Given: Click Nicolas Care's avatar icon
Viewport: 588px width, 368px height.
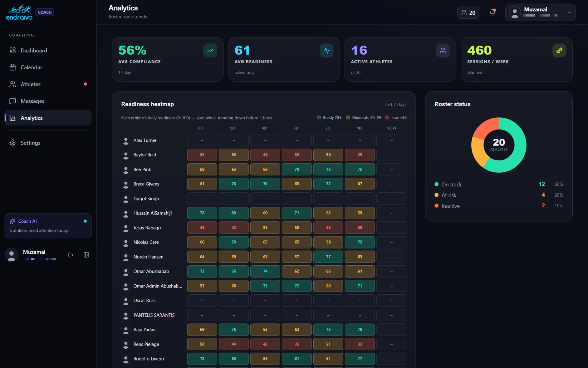Looking at the screenshot, I should click(x=126, y=243).
